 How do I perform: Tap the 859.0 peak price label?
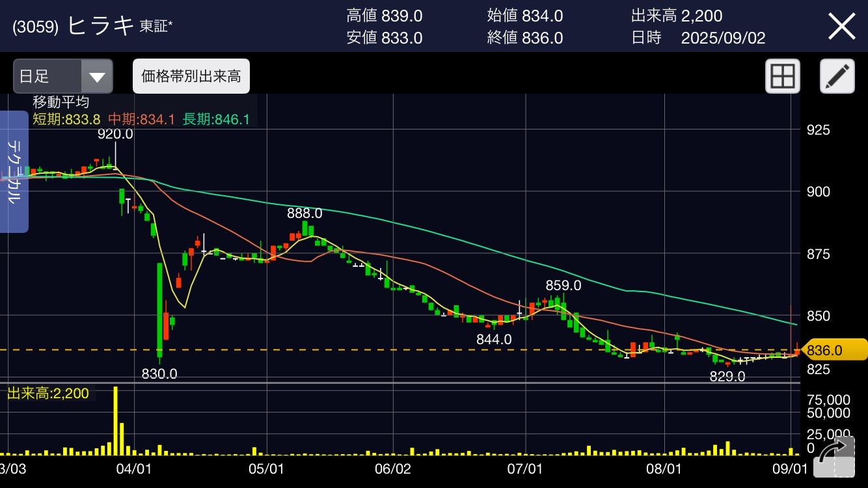[563, 285]
